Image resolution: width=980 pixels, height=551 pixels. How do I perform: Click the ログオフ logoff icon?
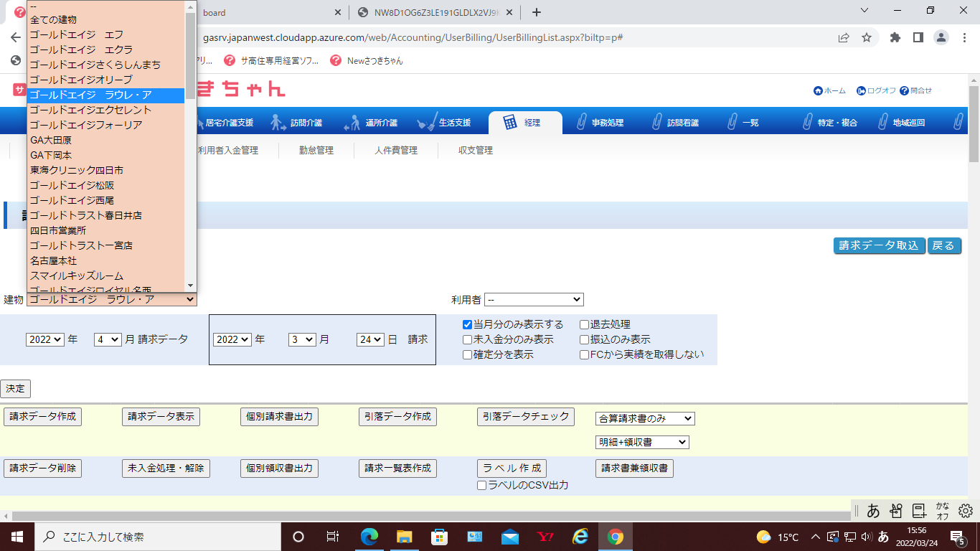click(x=861, y=90)
